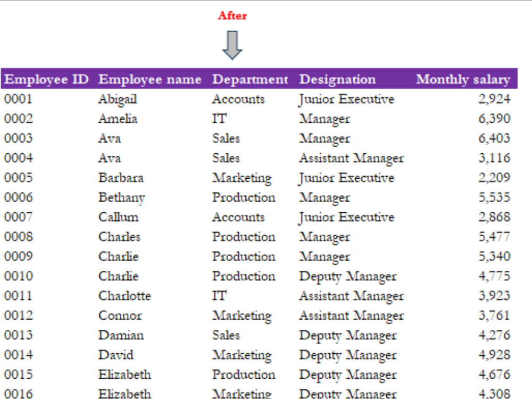
Task: Click the Employee name column header
Action: pos(150,79)
